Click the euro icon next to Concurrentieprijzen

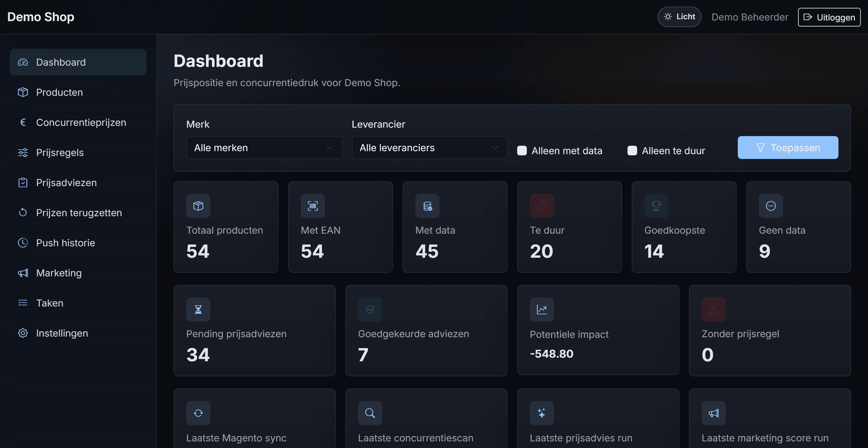coord(23,122)
